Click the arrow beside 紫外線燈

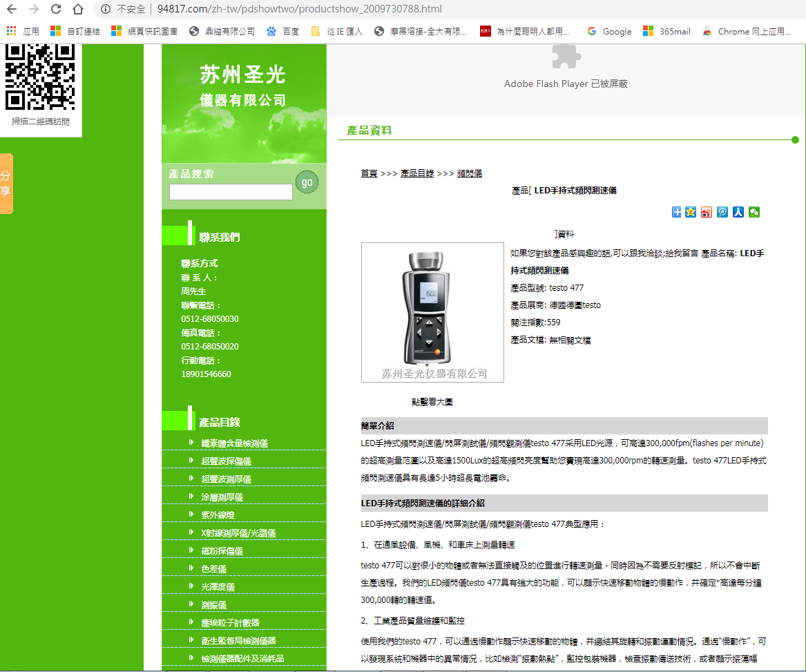point(191,514)
